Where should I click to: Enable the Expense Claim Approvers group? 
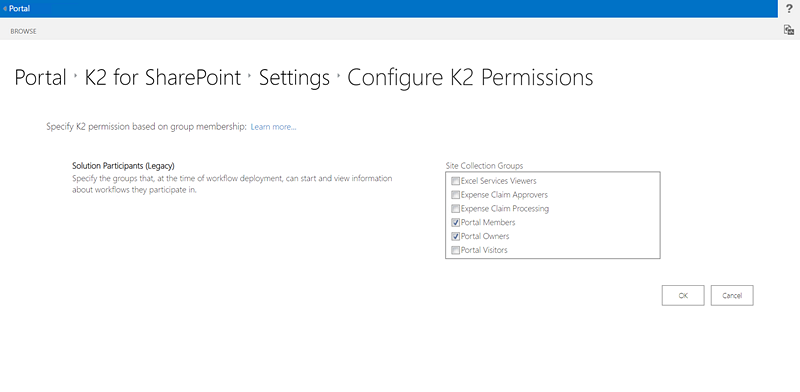[x=456, y=194]
